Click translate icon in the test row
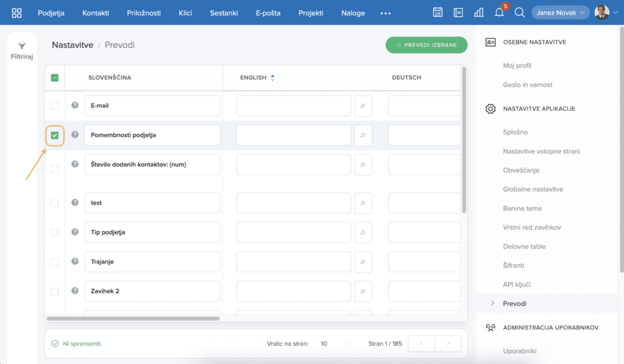Screen dimensions: 624x364 coord(363,203)
